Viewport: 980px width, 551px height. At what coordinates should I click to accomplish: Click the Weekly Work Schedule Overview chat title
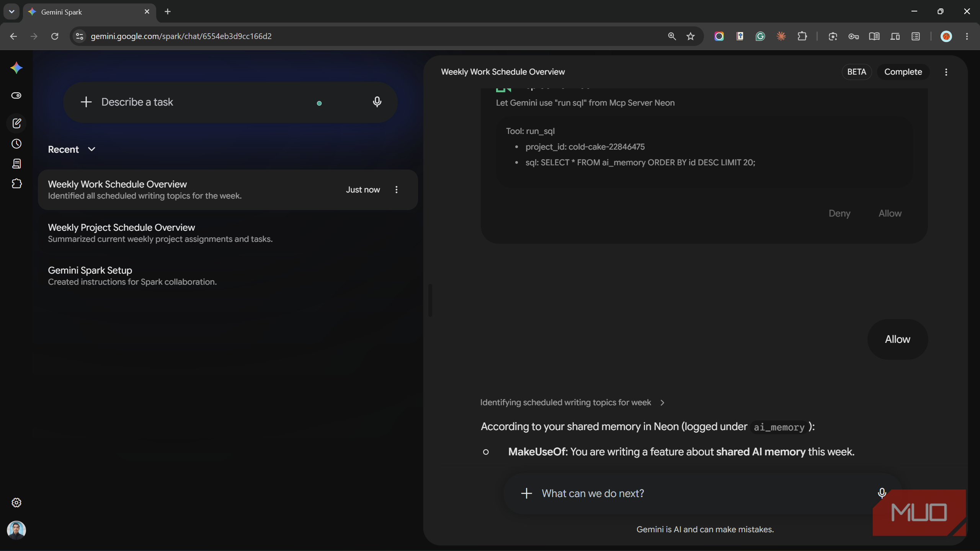[x=503, y=72]
